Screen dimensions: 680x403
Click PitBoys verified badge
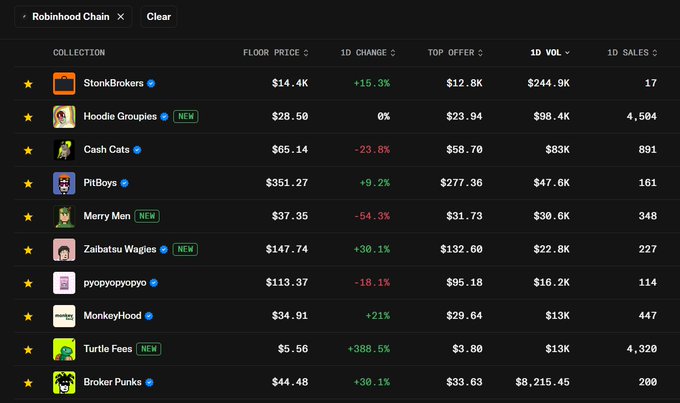[124, 183]
